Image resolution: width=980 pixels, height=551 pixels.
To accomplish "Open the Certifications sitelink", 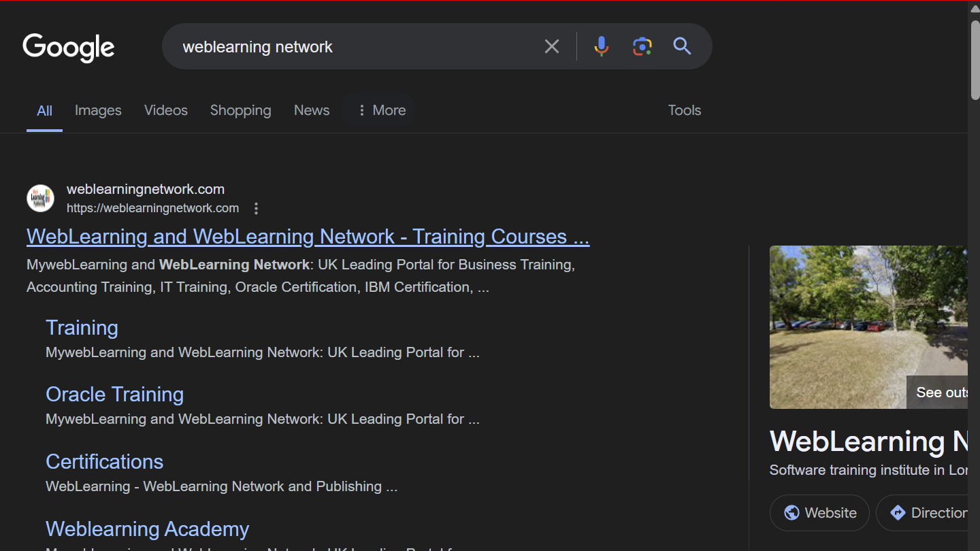I will point(104,462).
